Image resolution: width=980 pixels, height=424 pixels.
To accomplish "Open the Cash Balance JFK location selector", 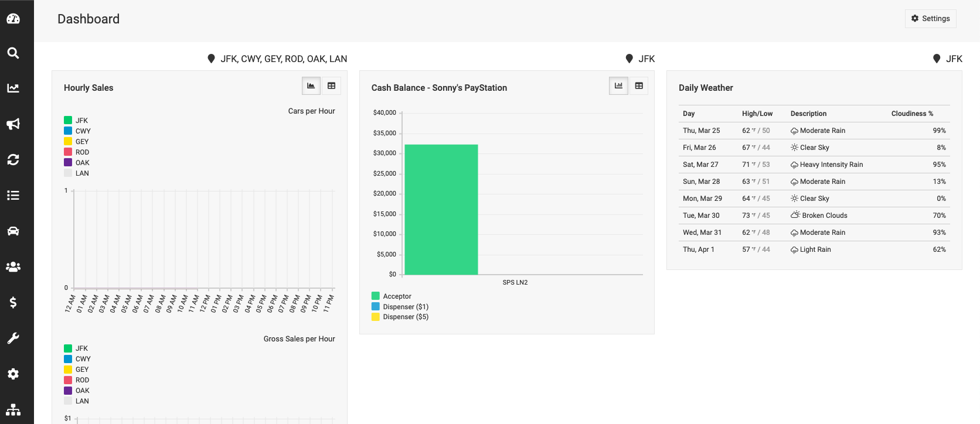I will click(640, 59).
